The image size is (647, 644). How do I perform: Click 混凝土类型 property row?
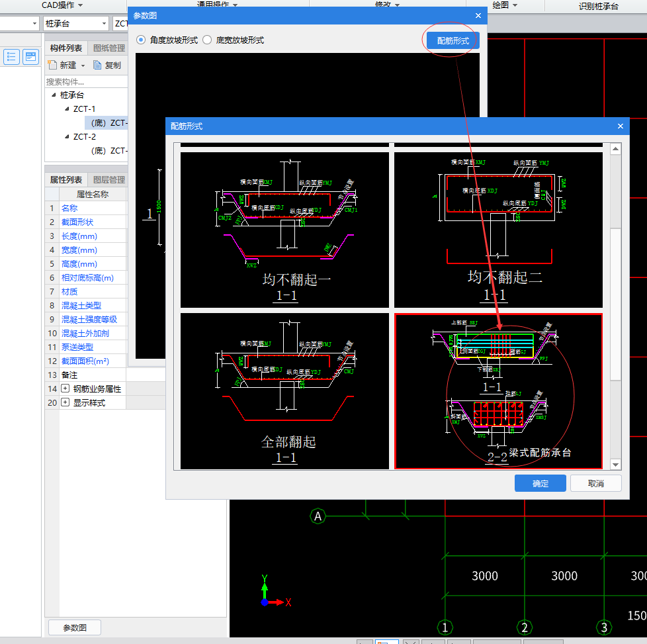(85, 306)
